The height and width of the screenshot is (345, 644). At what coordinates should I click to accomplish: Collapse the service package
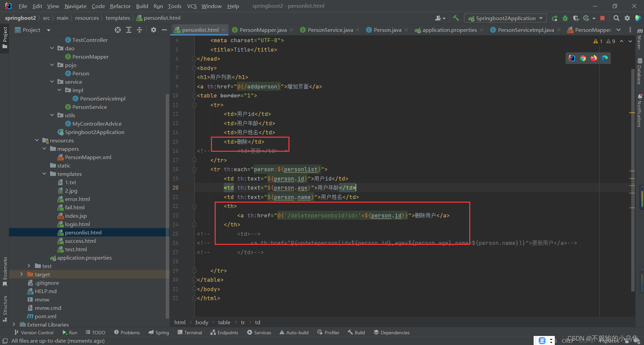pyautogui.click(x=52, y=82)
